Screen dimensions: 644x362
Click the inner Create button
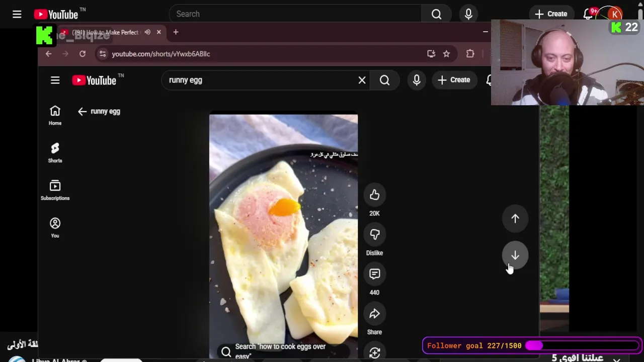pos(454,80)
